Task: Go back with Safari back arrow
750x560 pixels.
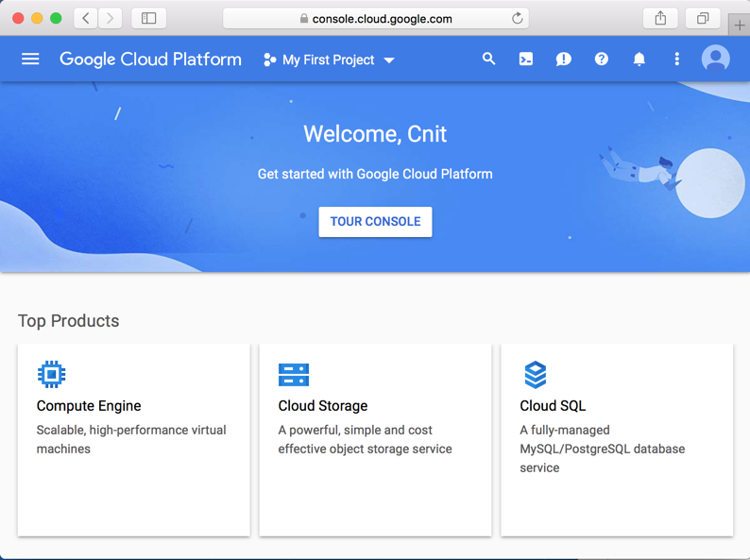Action: 86,19
